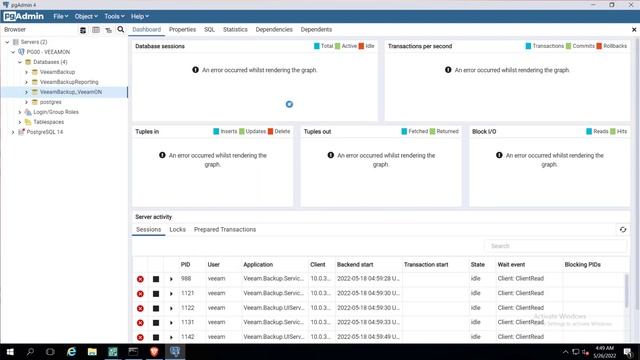This screenshot has width=640, height=360.
Task: Select the Sessions tab
Action: click(x=149, y=229)
